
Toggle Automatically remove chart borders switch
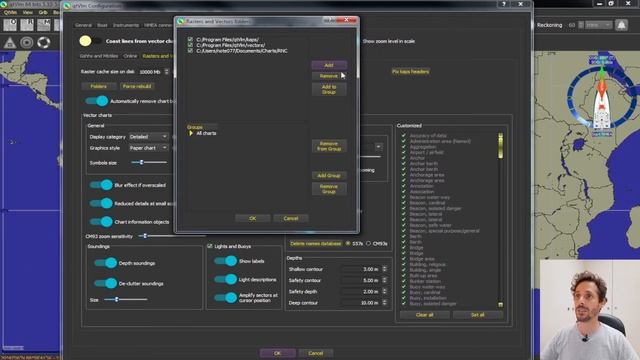[x=97, y=101]
